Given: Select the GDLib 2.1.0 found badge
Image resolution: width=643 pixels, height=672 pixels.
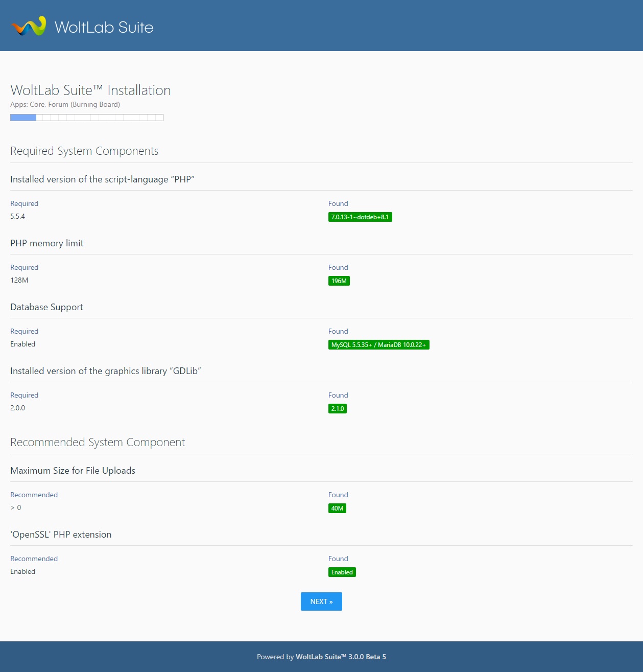Looking at the screenshot, I should [338, 409].
